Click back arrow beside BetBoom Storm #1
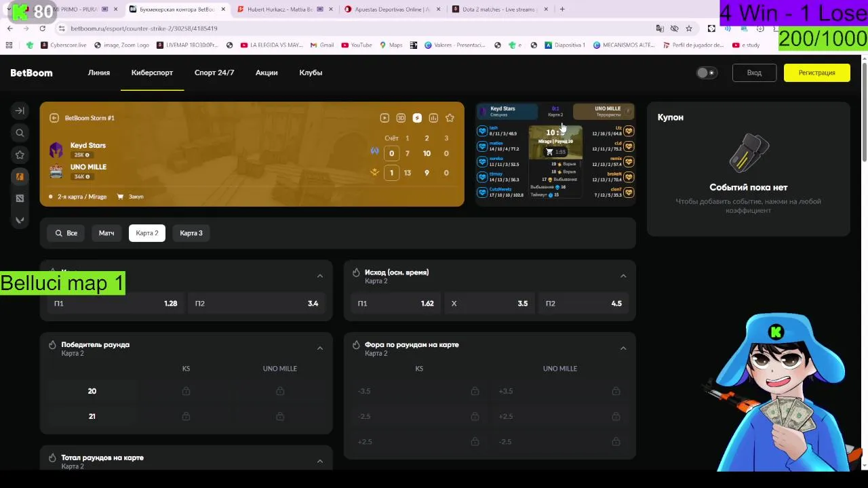 54,118
